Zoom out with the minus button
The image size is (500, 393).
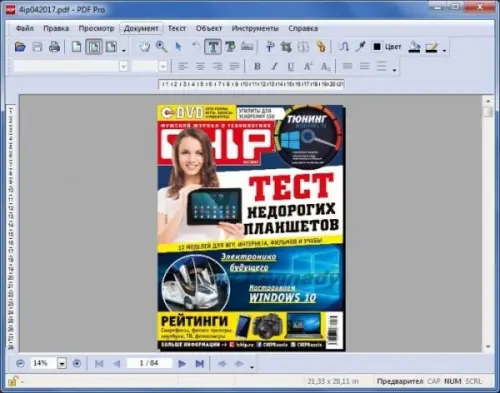pyautogui.click(x=20, y=363)
